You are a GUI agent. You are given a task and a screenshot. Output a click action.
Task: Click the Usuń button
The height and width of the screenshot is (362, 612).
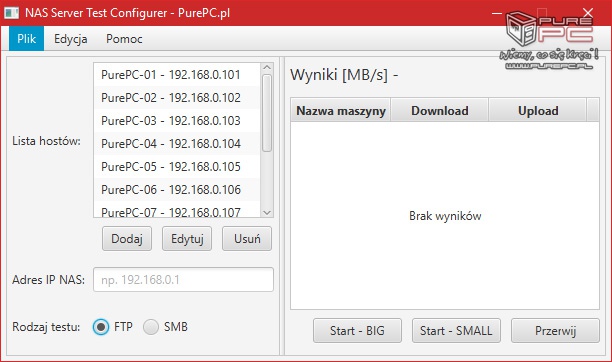click(247, 239)
